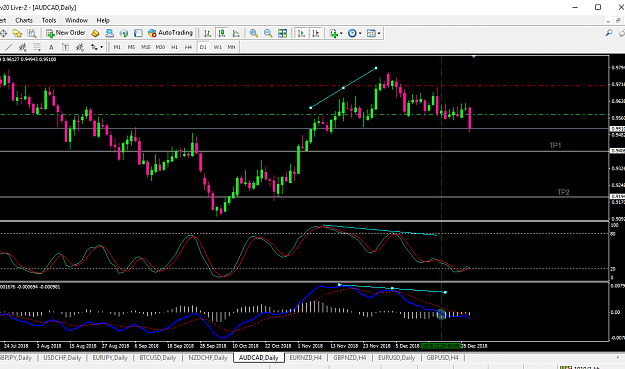Viewport: 625px width, 369px height.
Task: Select the Arrows objects icon
Action: 94,47
